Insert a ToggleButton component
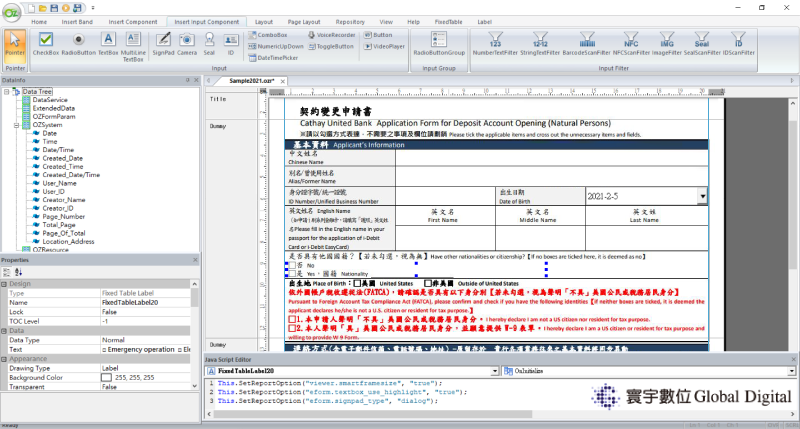Image resolution: width=800 pixels, height=429 pixels. pos(331,46)
